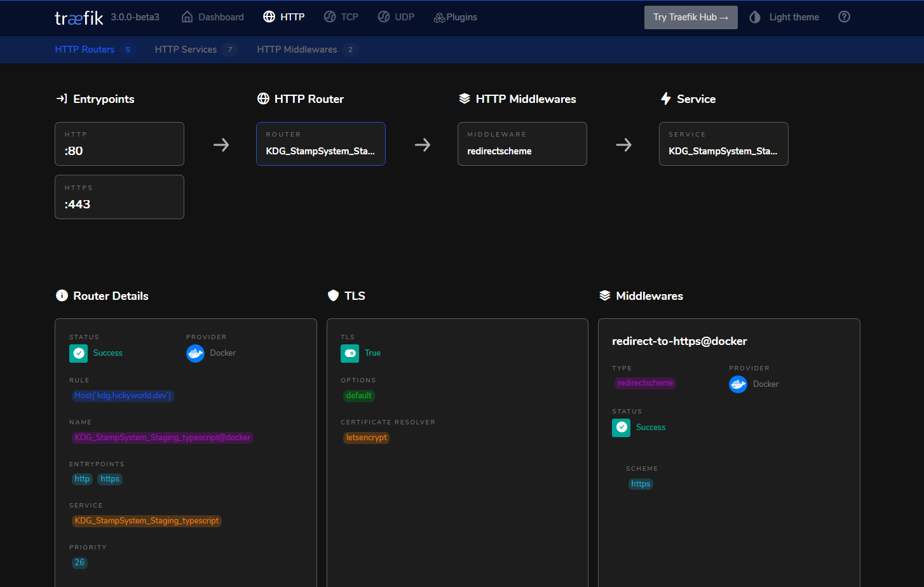Image resolution: width=924 pixels, height=587 pixels.
Task: Switch to Light theme
Action: tap(784, 17)
